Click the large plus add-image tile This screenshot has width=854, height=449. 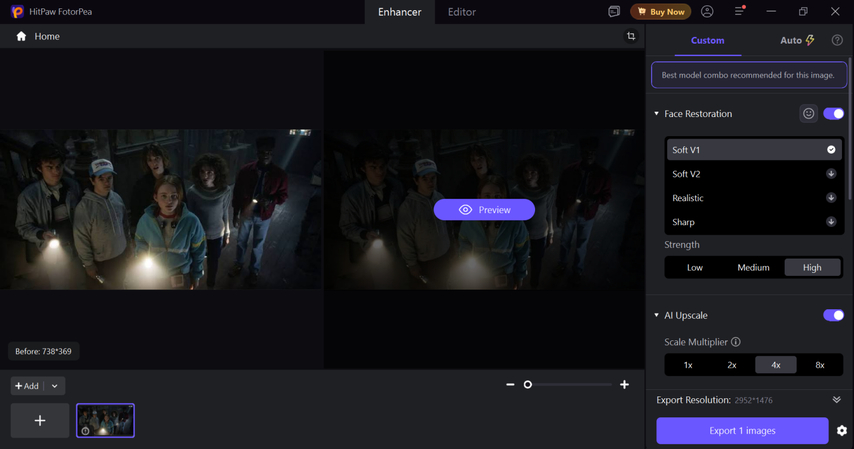(40, 420)
